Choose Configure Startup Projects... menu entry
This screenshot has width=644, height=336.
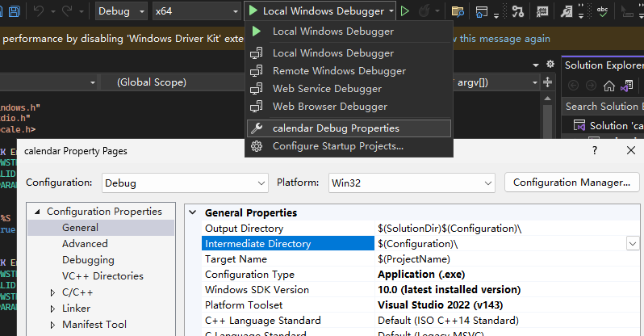pyautogui.click(x=349, y=146)
